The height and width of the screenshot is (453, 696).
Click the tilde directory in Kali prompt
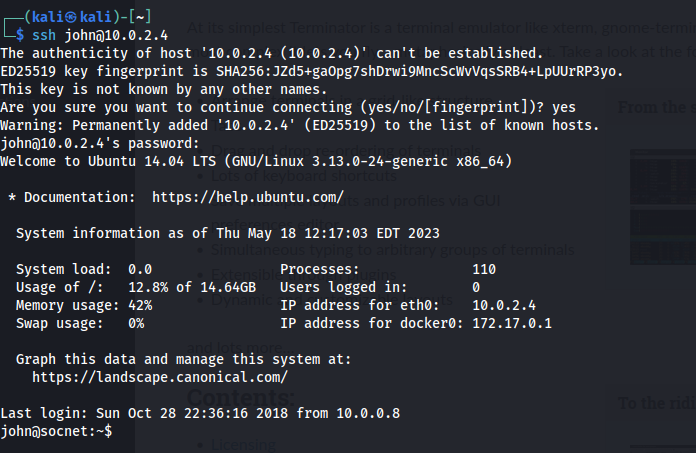[x=140, y=18]
